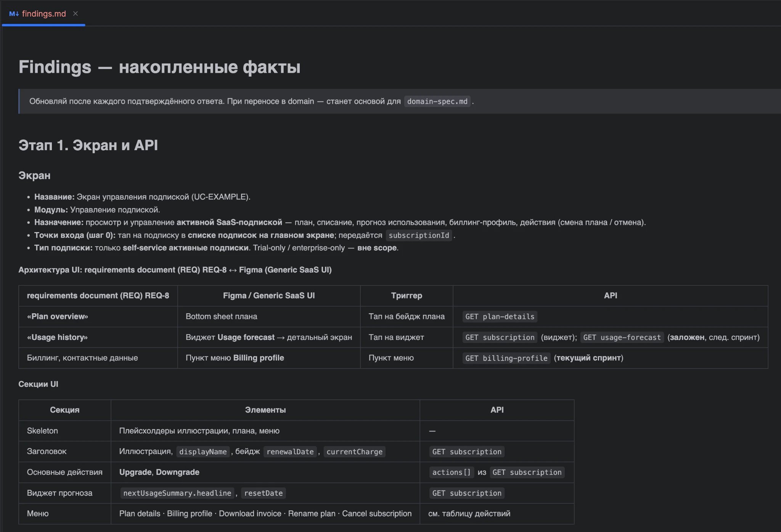The image size is (781, 532).
Task: Select the findings.md tab
Action: [43, 14]
